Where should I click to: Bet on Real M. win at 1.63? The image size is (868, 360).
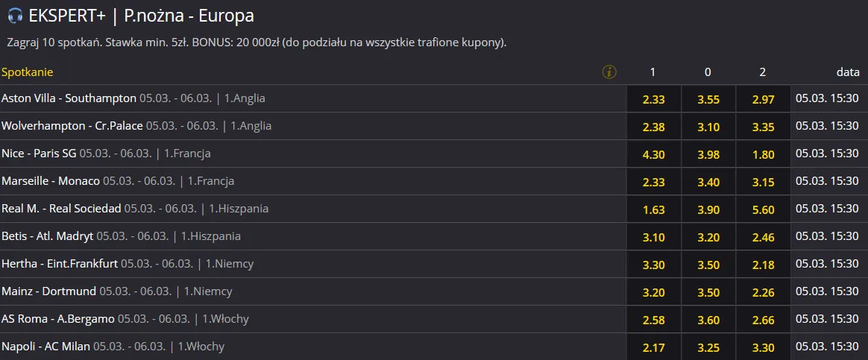pos(653,209)
